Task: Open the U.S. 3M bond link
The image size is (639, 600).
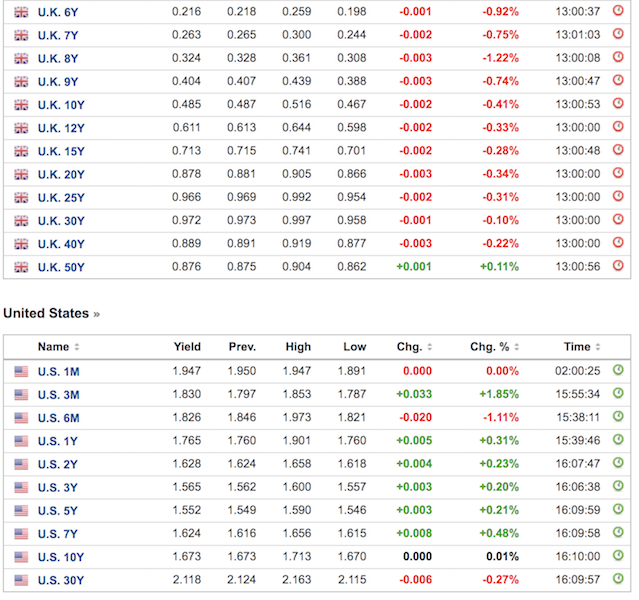Action: (x=59, y=395)
